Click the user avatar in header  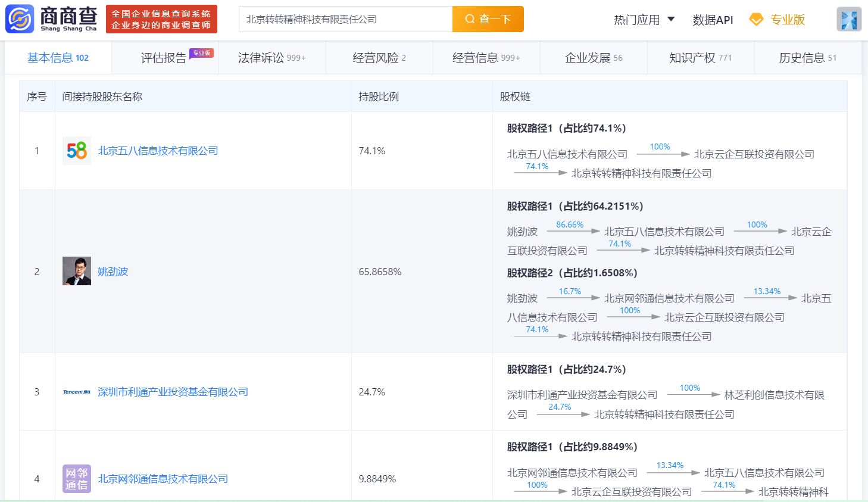click(x=849, y=20)
